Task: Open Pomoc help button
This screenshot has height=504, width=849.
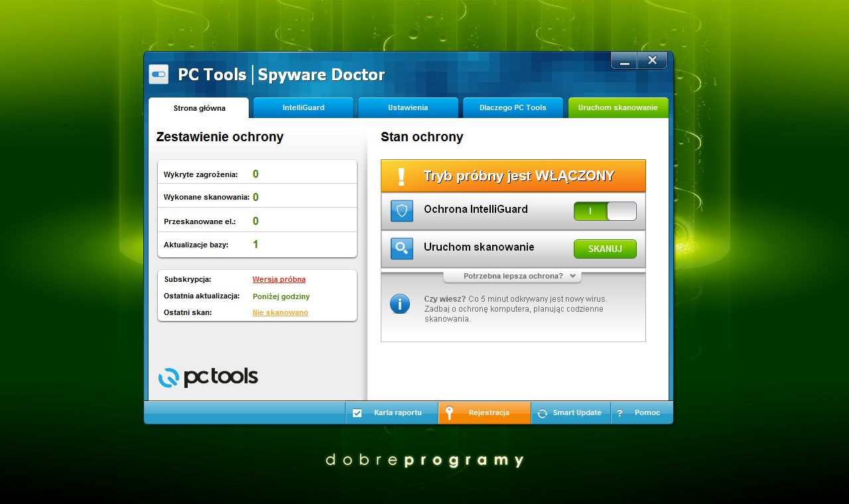Action: 641,412
